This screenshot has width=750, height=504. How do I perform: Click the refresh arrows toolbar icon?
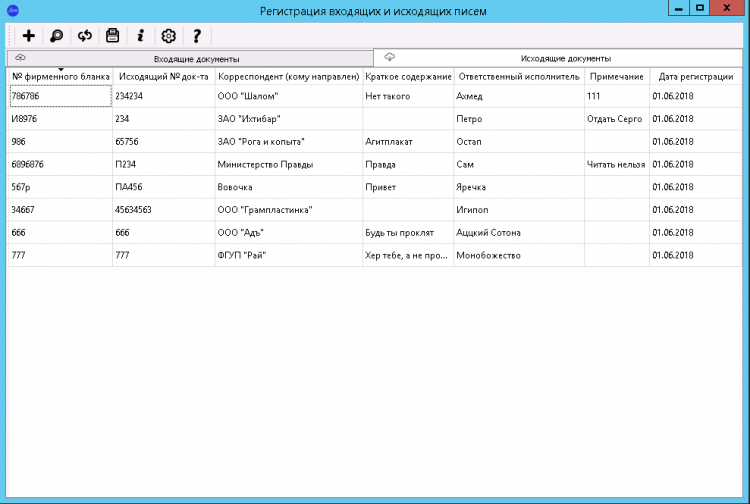pos(85,36)
